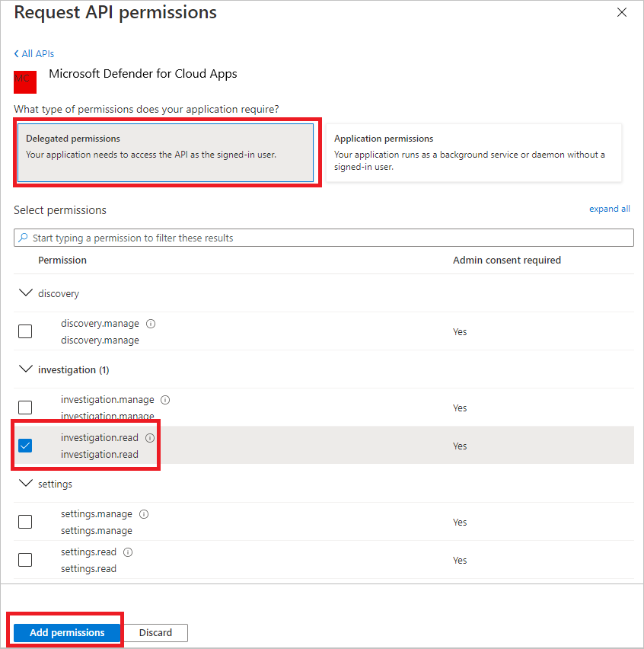Image resolution: width=644 pixels, height=649 pixels.
Task: Click the Add permissions button
Action: pyautogui.click(x=65, y=632)
